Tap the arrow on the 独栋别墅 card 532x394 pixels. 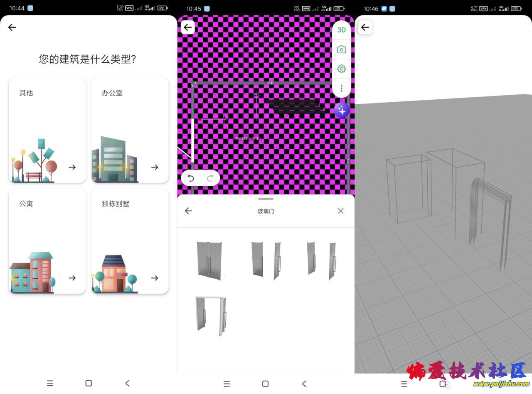click(x=155, y=278)
